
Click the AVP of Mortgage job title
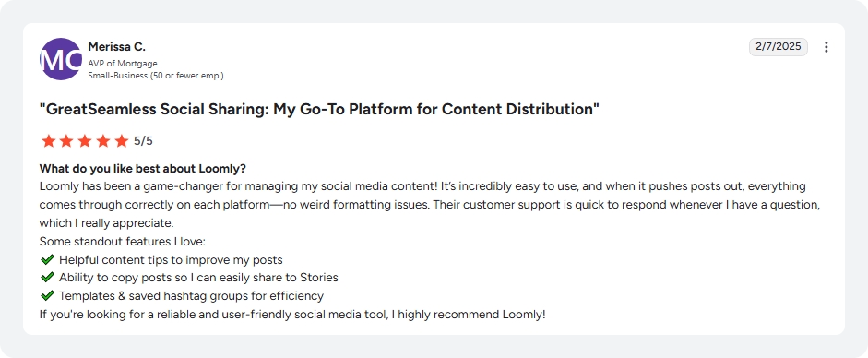tap(123, 64)
